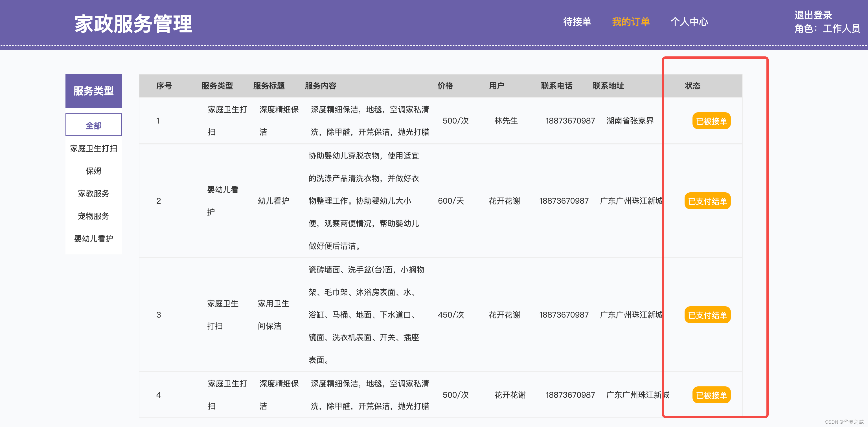Screen dimensions: 868x427
Task: Click 花开花谢 user name in row 2
Action: pos(505,201)
